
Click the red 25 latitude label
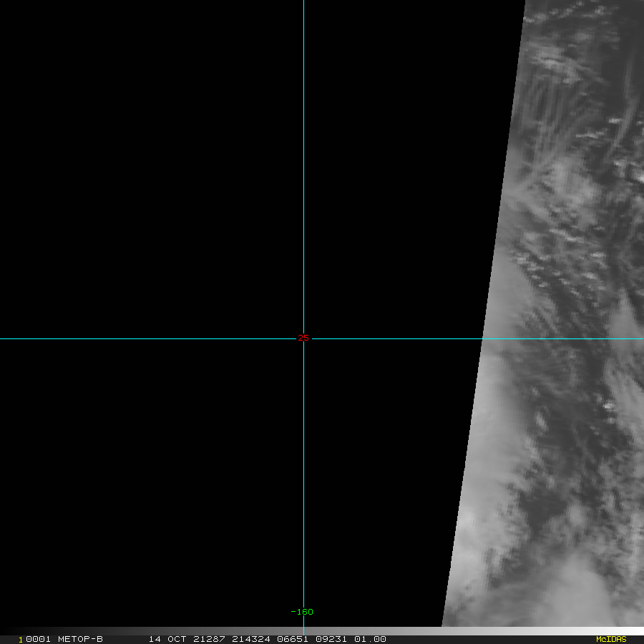[x=303, y=338]
